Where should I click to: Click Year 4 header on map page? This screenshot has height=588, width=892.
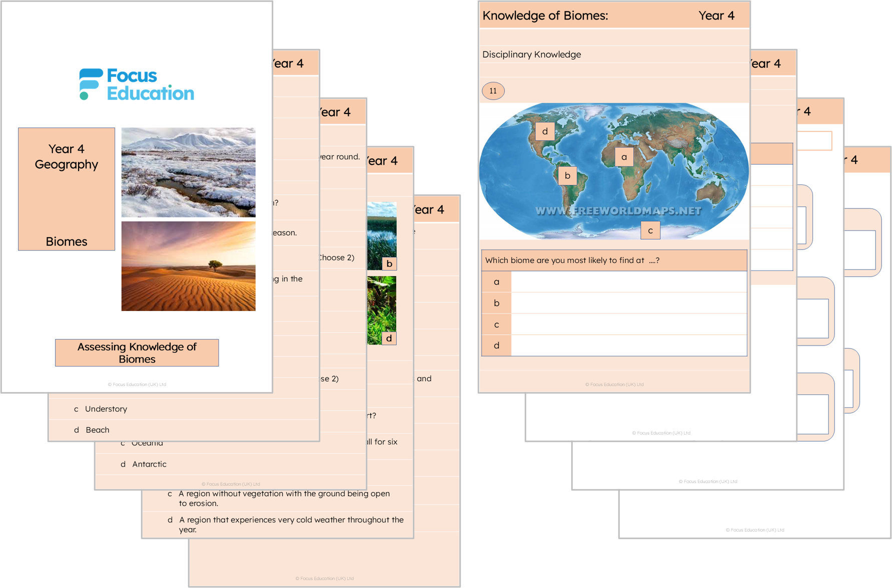716,15
